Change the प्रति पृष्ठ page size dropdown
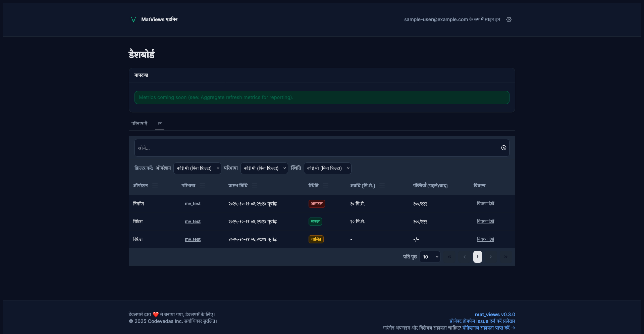This screenshot has height=334, width=644. pyautogui.click(x=430, y=257)
